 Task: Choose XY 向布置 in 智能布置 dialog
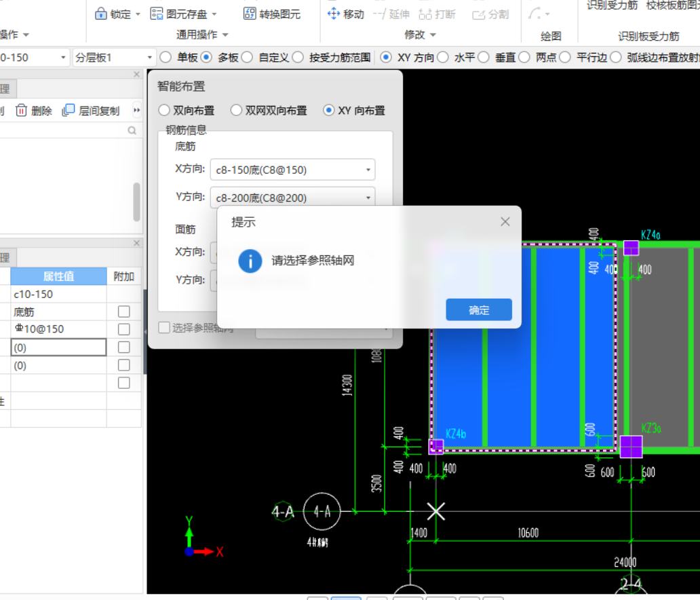[328, 111]
